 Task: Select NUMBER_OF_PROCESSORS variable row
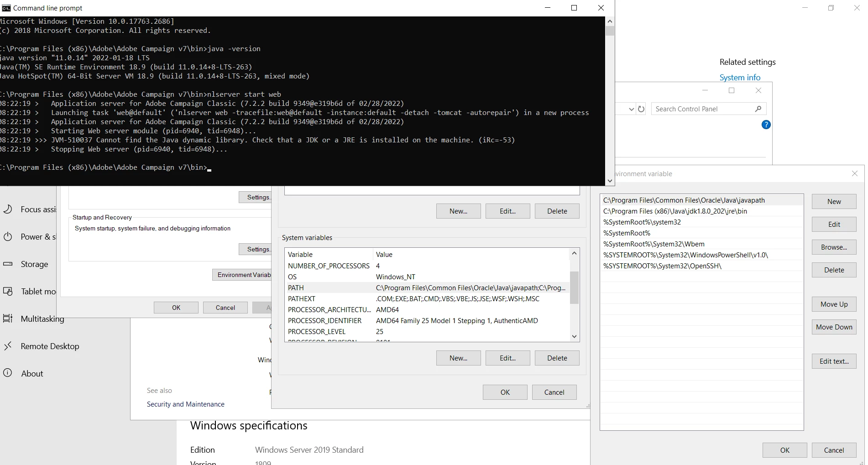point(427,266)
